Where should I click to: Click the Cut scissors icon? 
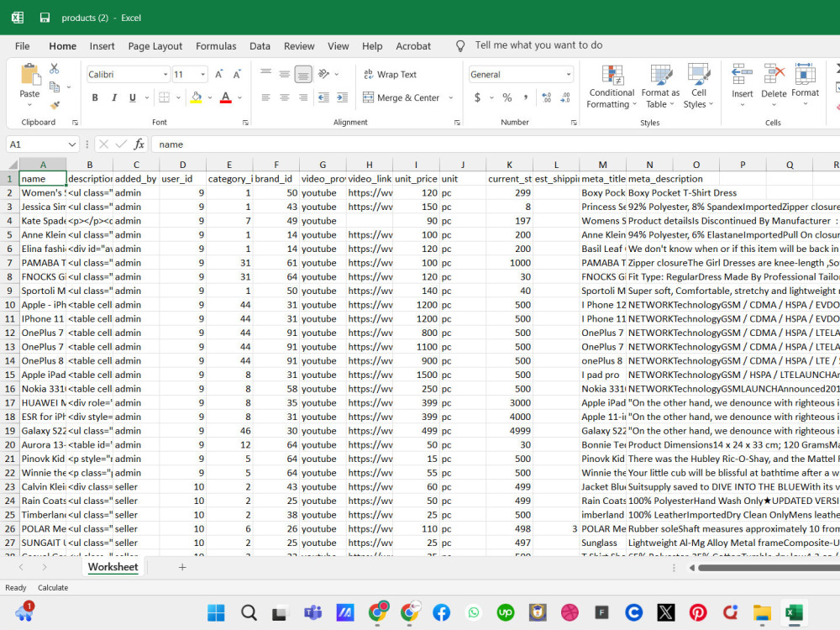pyautogui.click(x=54, y=69)
